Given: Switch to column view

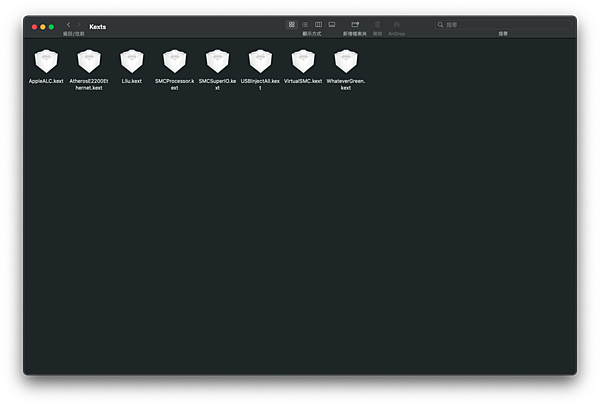Looking at the screenshot, I should click(x=318, y=24).
